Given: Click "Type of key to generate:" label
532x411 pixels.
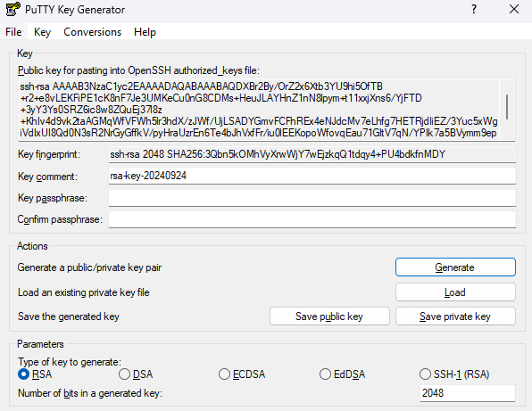Looking at the screenshot, I should 70,362.
